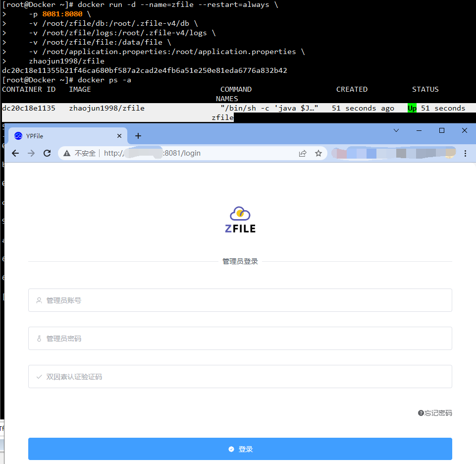Maximize the browser window
The height and width of the screenshot is (464, 476).
[x=442, y=130]
